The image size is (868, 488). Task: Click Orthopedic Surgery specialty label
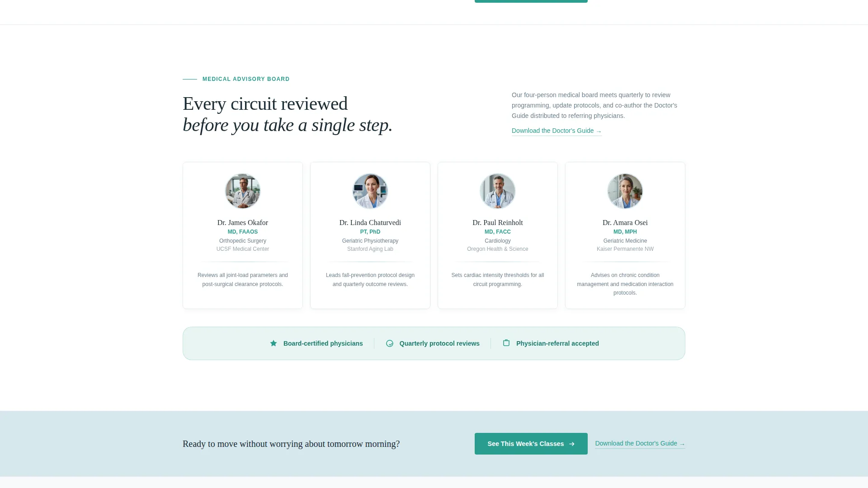pyautogui.click(x=243, y=241)
